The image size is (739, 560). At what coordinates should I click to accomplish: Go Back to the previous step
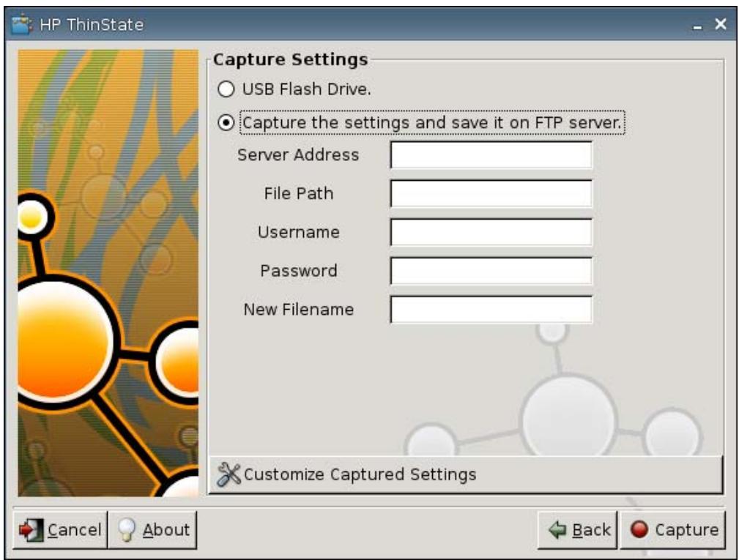(x=577, y=530)
